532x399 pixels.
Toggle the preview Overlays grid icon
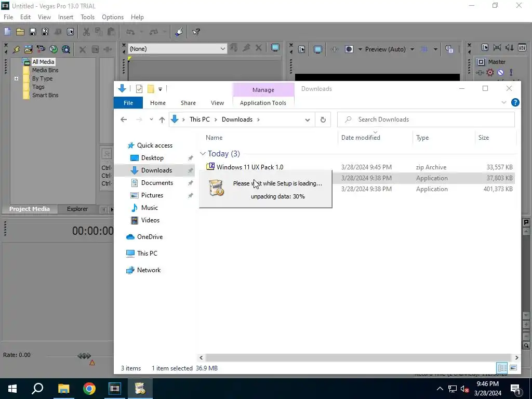424,49
